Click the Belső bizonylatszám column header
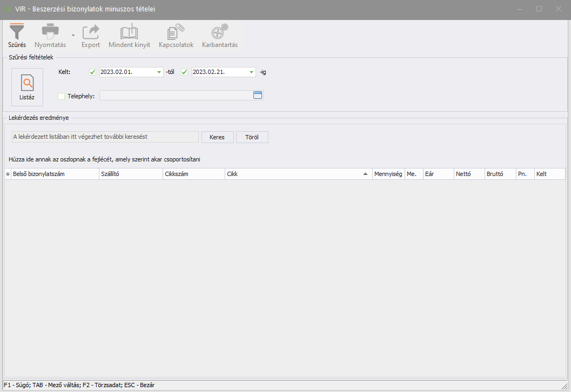This screenshot has width=571, height=392. tap(54, 174)
